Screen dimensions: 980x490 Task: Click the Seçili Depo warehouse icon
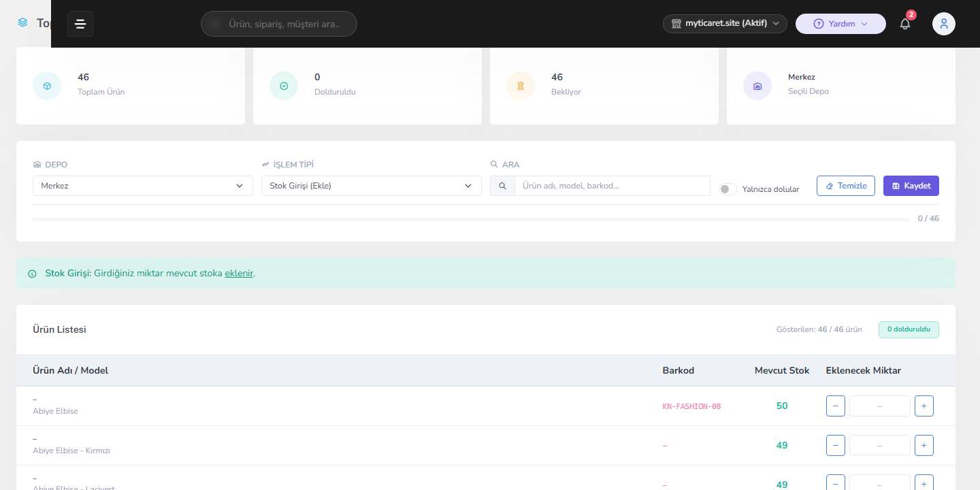click(x=757, y=86)
